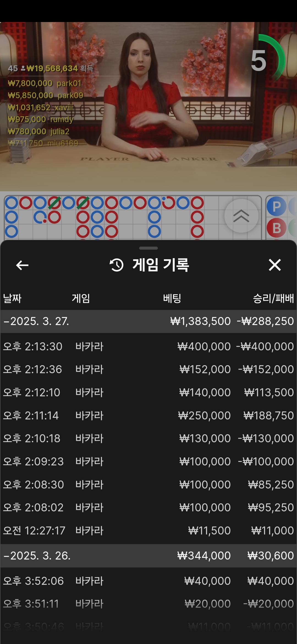Open the 오후 2:13:30 baccarat record
Image resolution: width=297 pixels, height=644 pixels.
[x=148, y=346]
